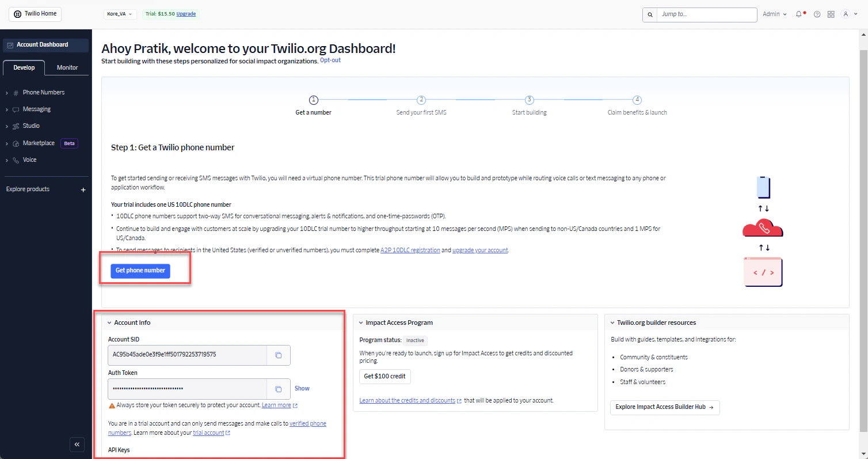Image resolution: width=868 pixels, height=459 pixels.
Task: Select step 2 Send your first SMS
Action: 421,106
